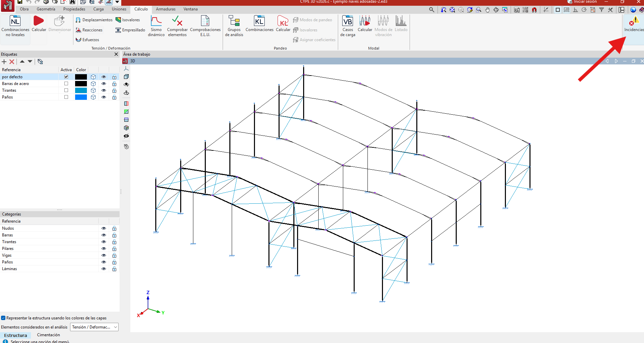
Task: Open the Geometría ribbon tab
Action: (46, 9)
